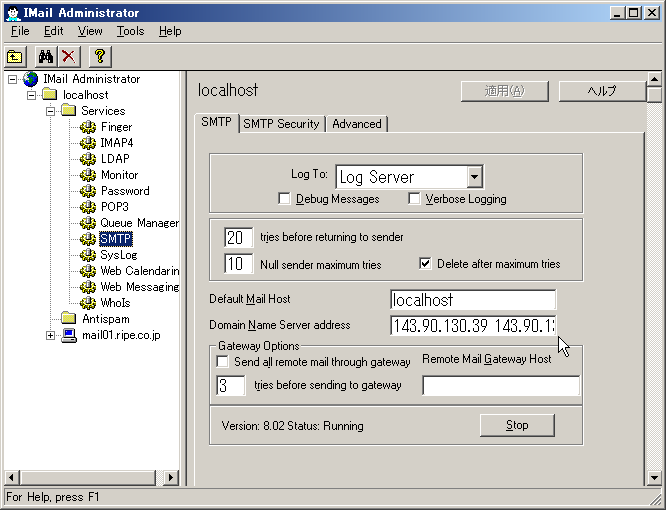The width and height of the screenshot is (666, 510).
Task: Click the mail01.ripe.co.jp computer icon
Action: coord(69,335)
